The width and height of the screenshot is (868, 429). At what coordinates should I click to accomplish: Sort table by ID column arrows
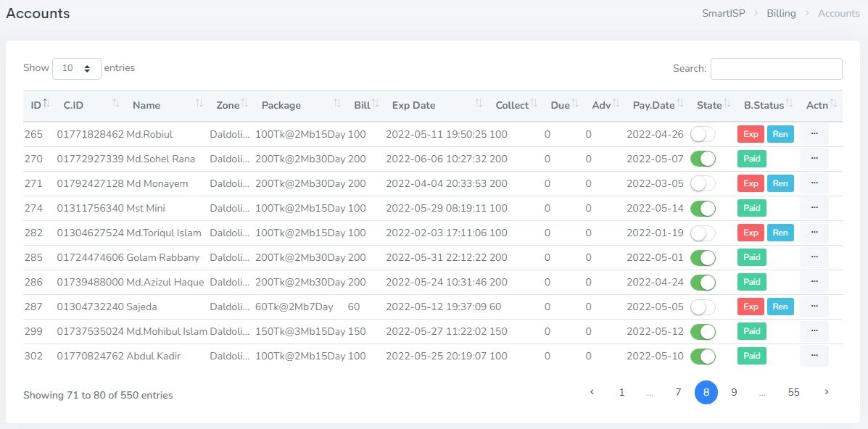[x=46, y=104]
